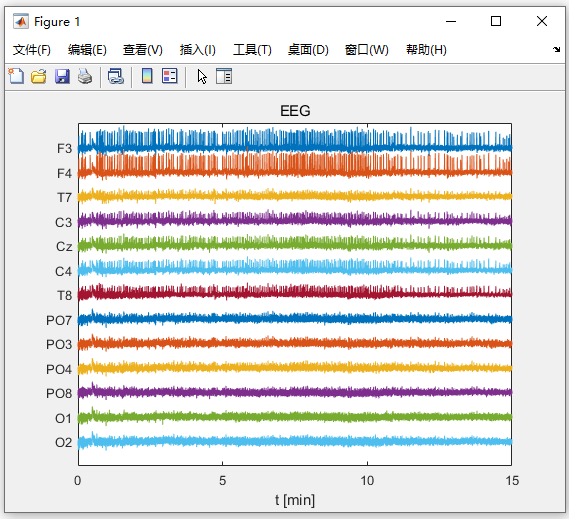Open the Property Inspector icon

(224, 76)
